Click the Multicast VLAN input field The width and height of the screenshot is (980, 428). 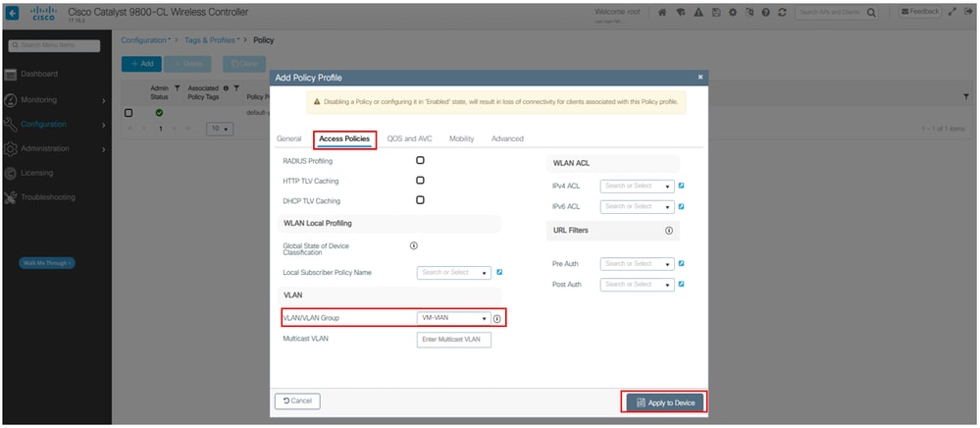454,340
